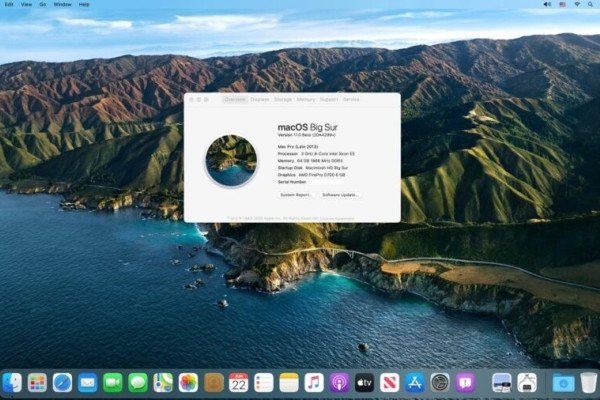This screenshot has width=600, height=400.
Task: Open Feedback Assistant purple icon
Action: (465, 383)
